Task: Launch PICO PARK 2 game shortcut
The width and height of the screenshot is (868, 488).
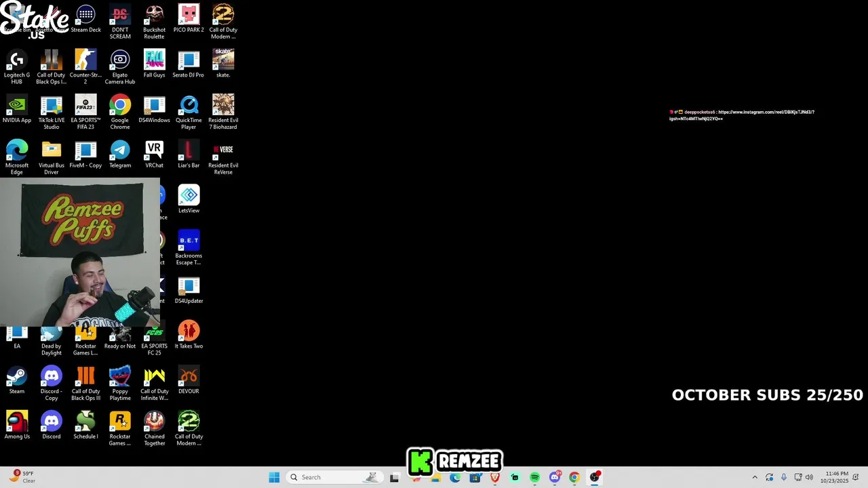Action: 189,19
